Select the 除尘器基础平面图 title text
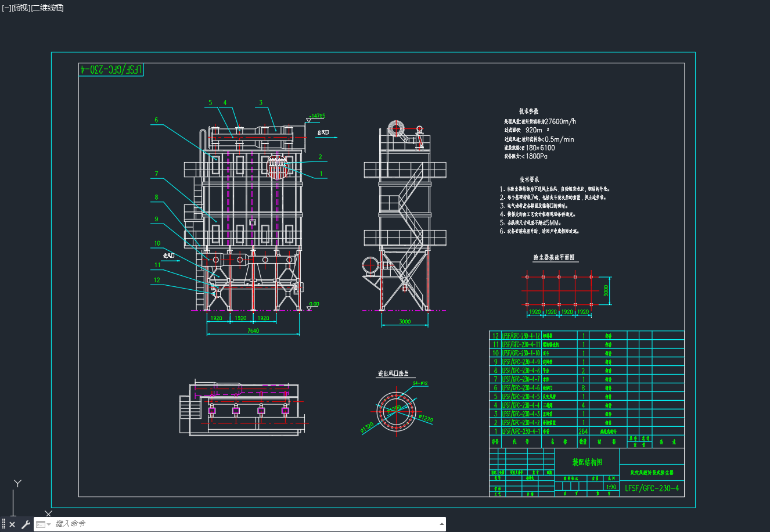Viewport: 770px width, 532px height. point(554,257)
